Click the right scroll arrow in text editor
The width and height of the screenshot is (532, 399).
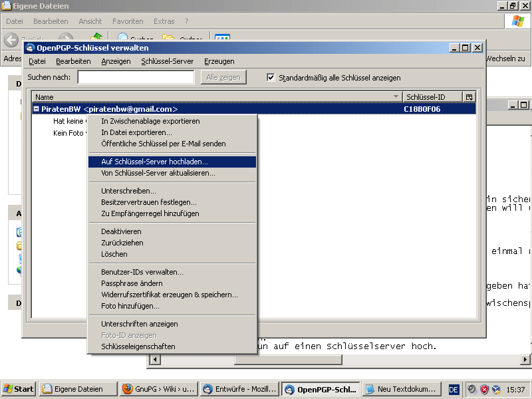(525, 359)
